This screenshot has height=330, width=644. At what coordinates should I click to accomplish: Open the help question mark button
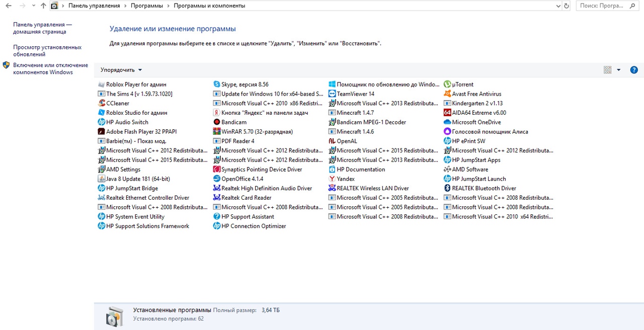click(634, 70)
